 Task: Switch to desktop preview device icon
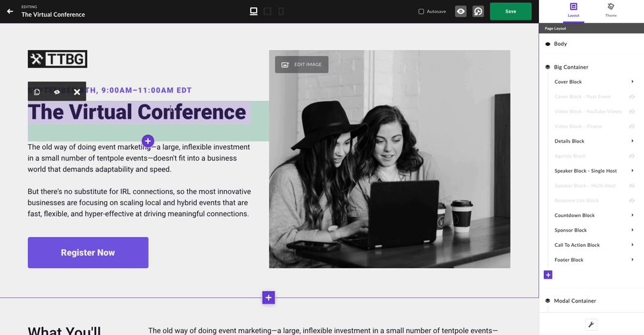coord(254,11)
